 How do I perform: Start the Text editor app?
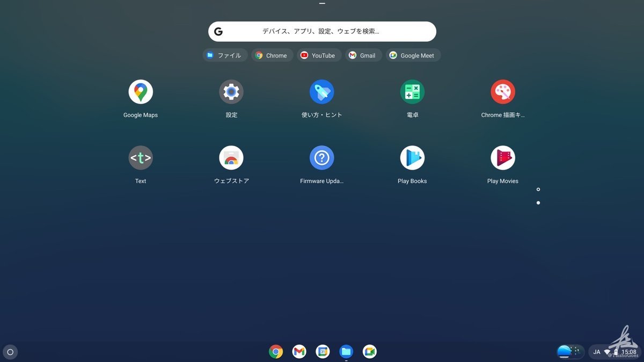(141, 157)
